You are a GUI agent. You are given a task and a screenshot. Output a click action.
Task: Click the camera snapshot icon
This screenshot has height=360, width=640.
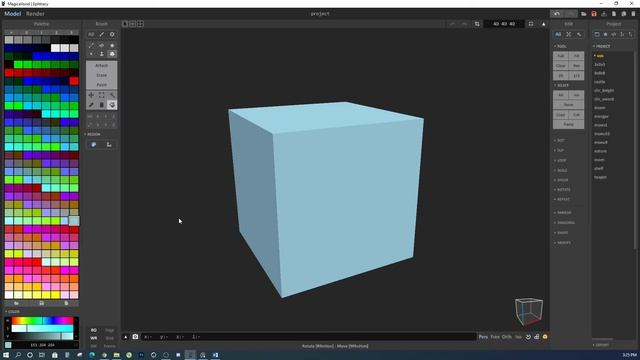(135, 337)
